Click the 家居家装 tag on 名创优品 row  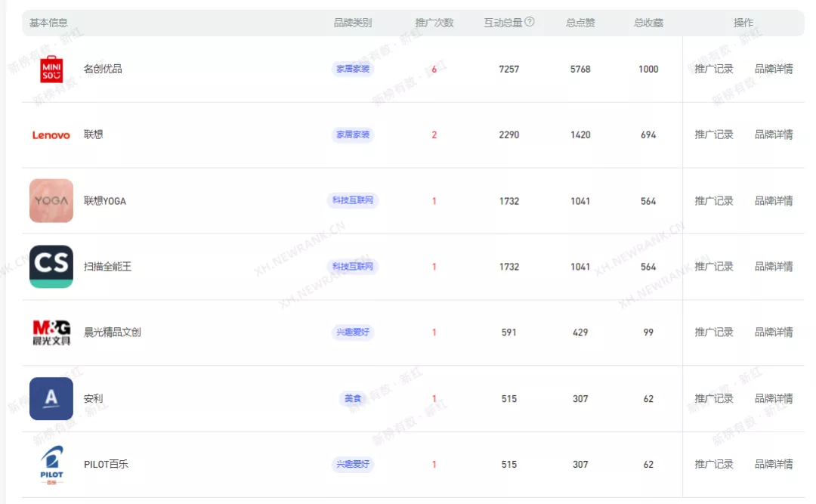coord(352,69)
